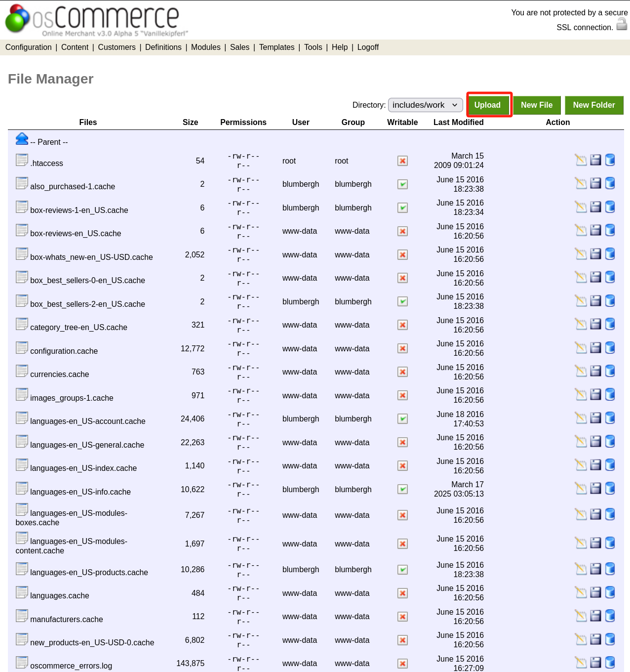Open the Configuration menu
630x672 pixels.
coord(29,47)
